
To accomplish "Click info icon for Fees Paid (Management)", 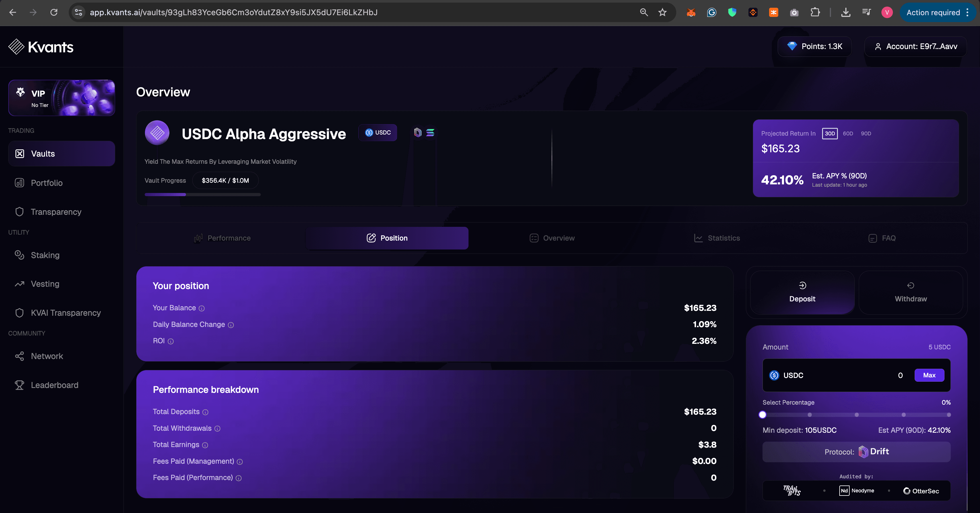I will coord(240,462).
